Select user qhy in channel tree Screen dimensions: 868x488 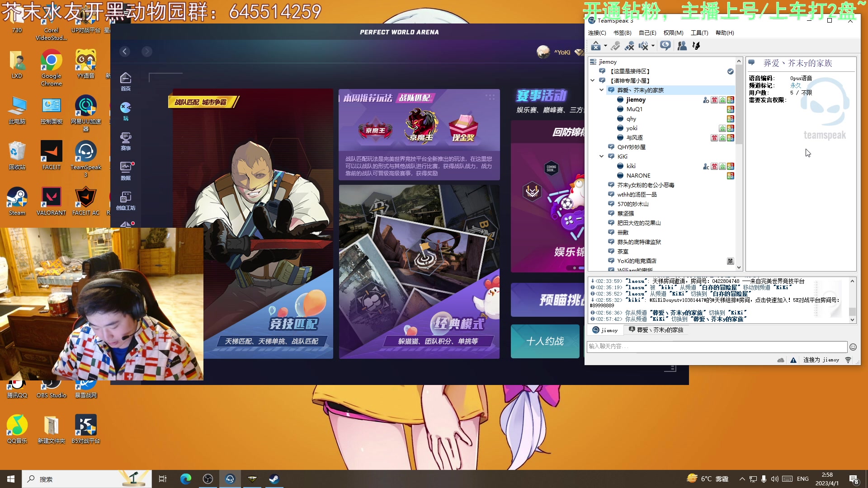tap(631, 119)
